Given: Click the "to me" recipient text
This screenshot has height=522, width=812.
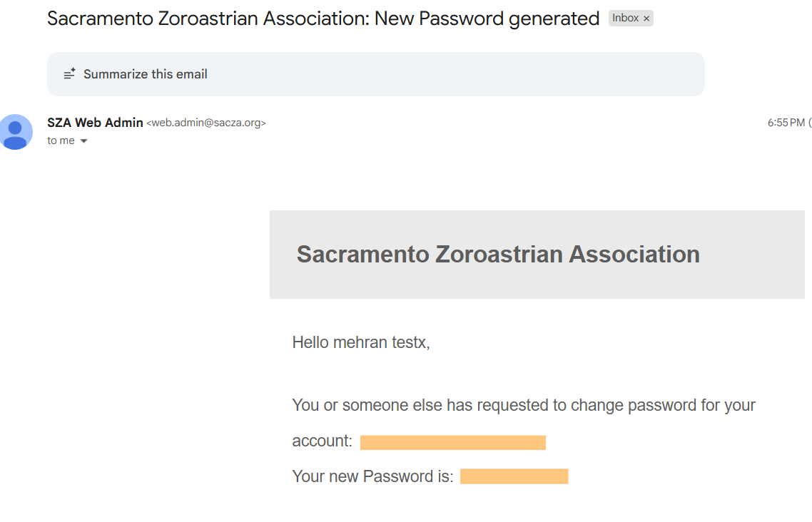Looking at the screenshot, I should click(x=61, y=140).
